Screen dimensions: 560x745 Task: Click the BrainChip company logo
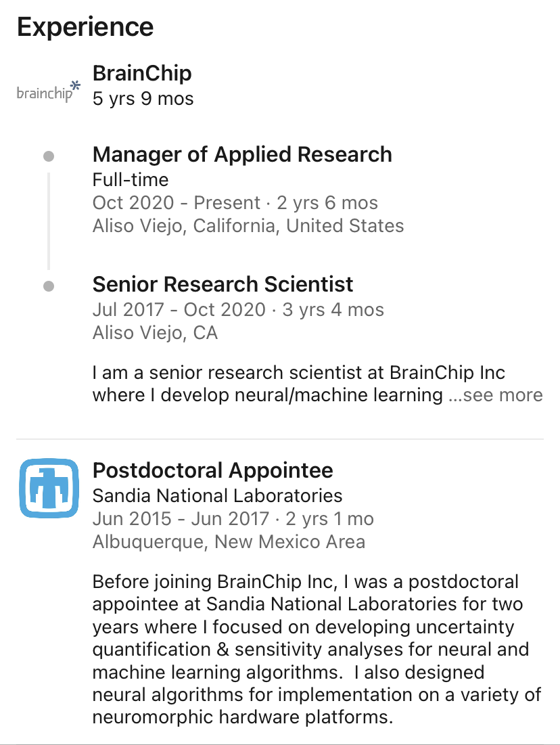tap(48, 91)
